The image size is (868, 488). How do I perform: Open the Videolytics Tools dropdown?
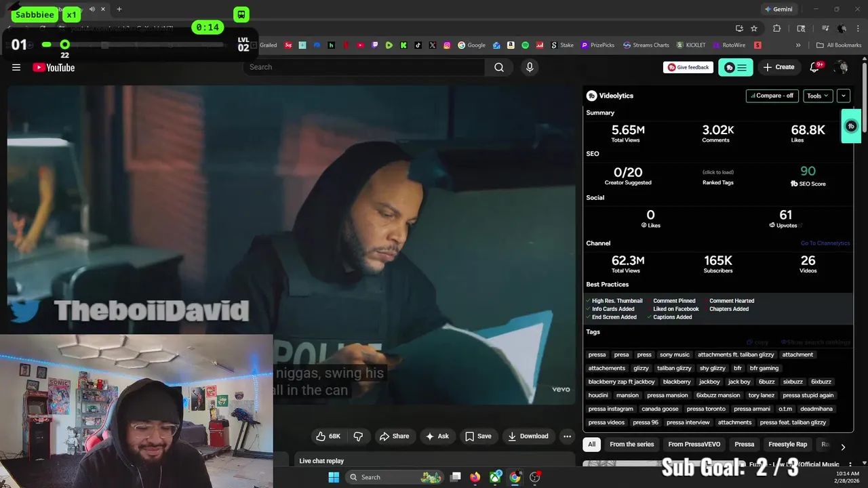pos(818,96)
